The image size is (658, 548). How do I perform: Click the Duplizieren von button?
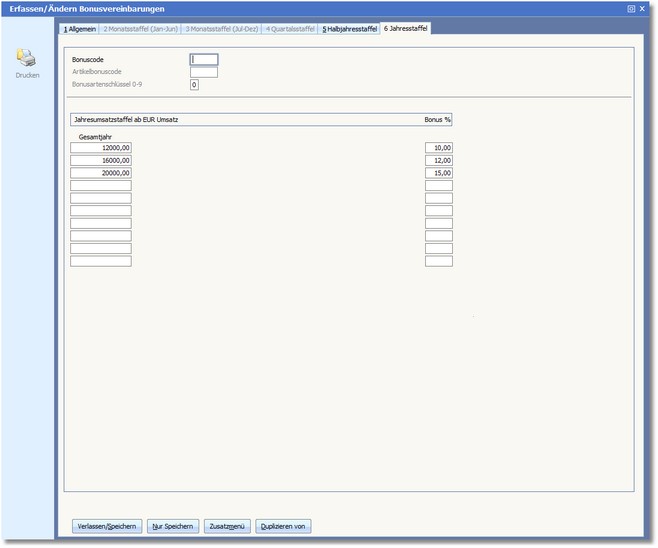pyautogui.click(x=283, y=526)
